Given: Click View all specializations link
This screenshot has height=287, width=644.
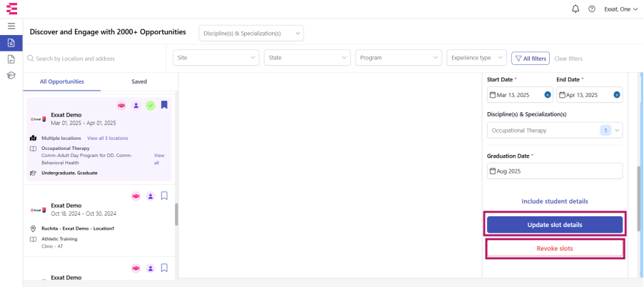Looking at the screenshot, I should coord(159,159).
